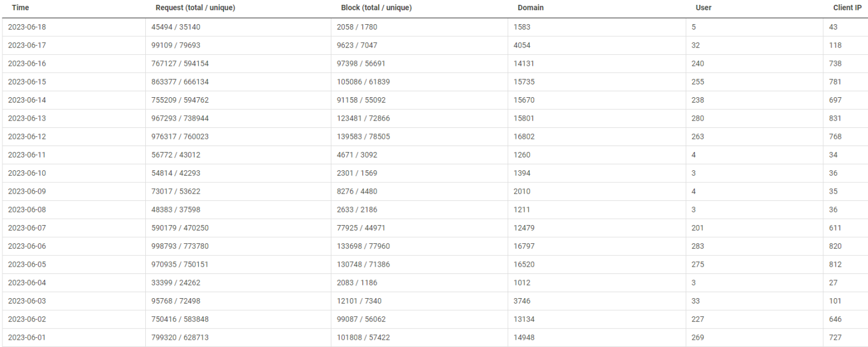Click the 2023-06-12 row date

(27, 137)
